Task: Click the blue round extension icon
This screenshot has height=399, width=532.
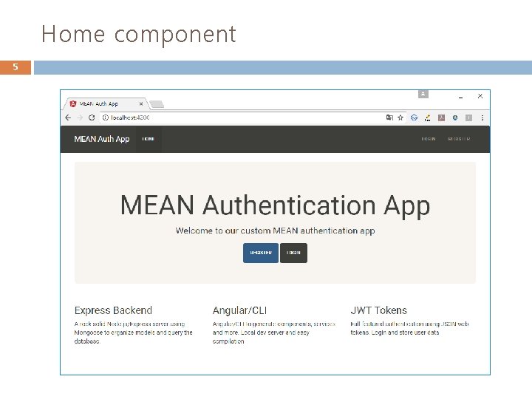Action: point(414,117)
